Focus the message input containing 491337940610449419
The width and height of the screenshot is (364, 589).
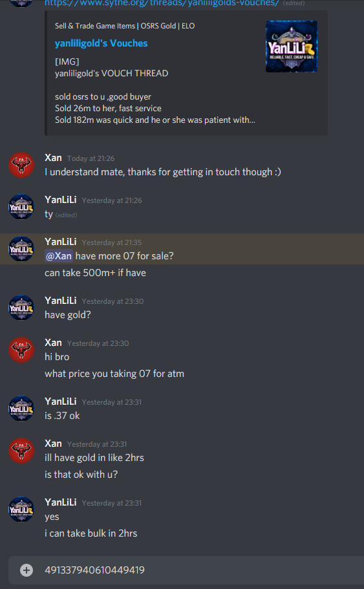(186, 570)
